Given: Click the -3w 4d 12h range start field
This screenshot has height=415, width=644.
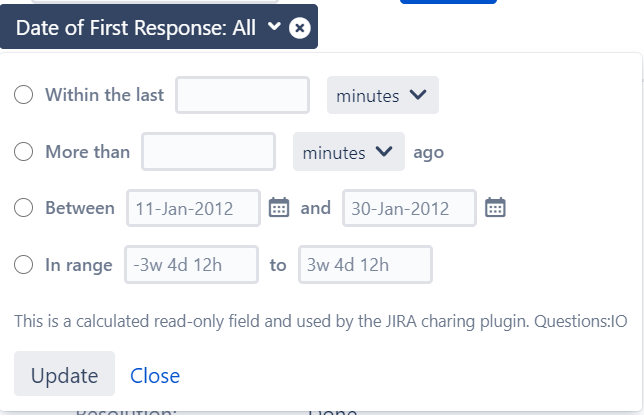Looking at the screenshot, I should pyautogui.click(x=191, y=265).
